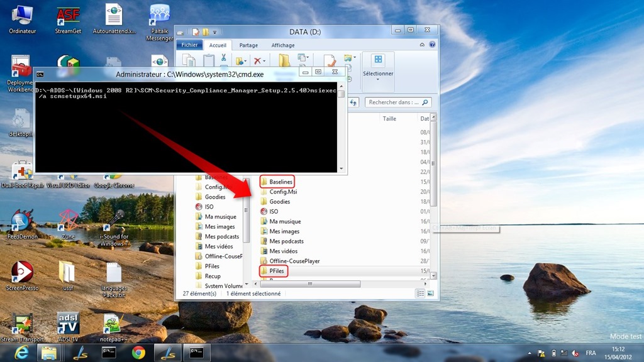The height and width of the screenshot is (362, 644).
Task: Click the Paste clipboard icon in ribbon
Action: pyautogui.click(x=209, y=61)
